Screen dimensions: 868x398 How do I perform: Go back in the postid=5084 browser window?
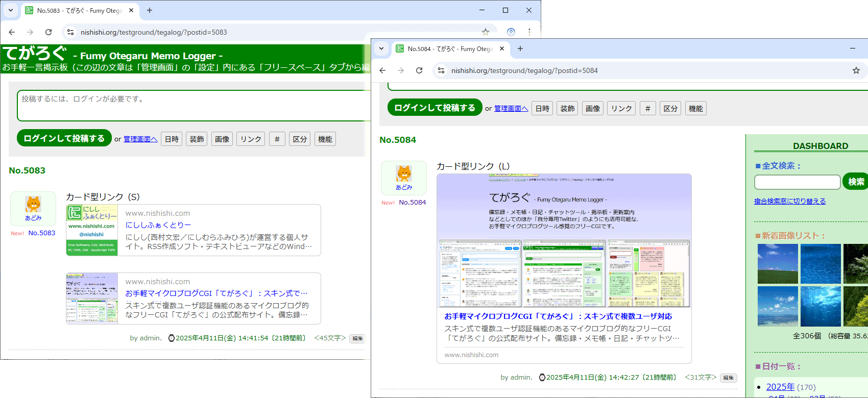coord(382,70)
